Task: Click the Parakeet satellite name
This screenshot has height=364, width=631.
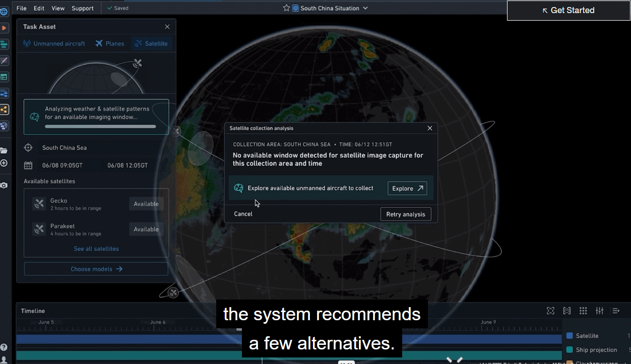Action: click(62, 226)
